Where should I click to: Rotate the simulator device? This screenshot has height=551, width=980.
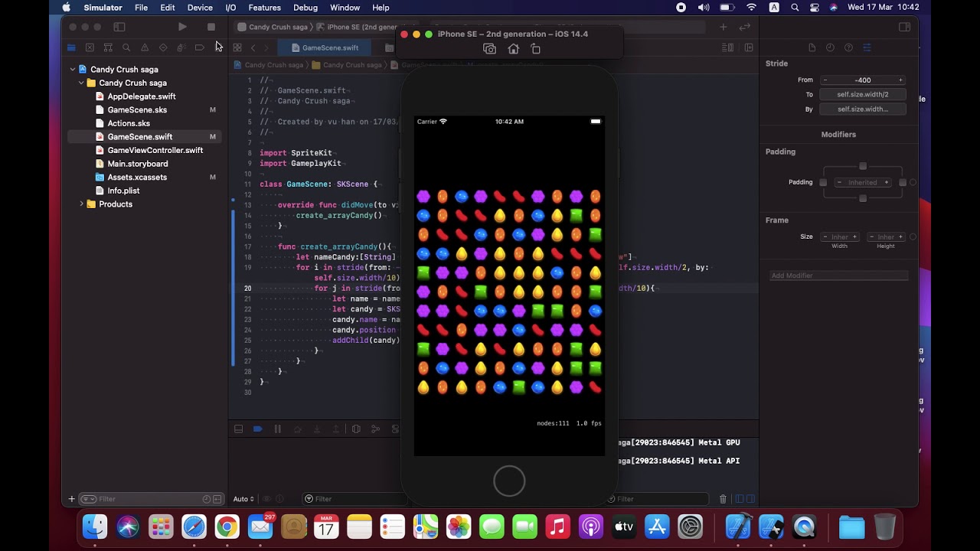[x=536, y=49]
